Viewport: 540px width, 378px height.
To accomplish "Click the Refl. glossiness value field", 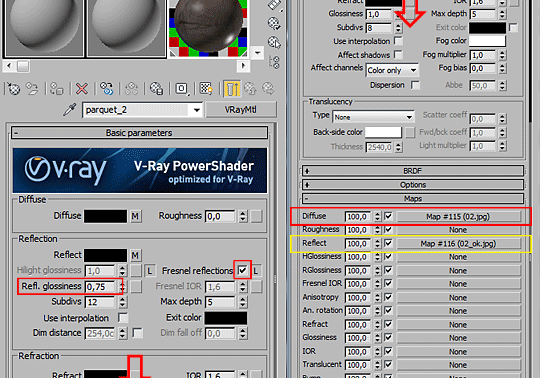I will 100,287.
